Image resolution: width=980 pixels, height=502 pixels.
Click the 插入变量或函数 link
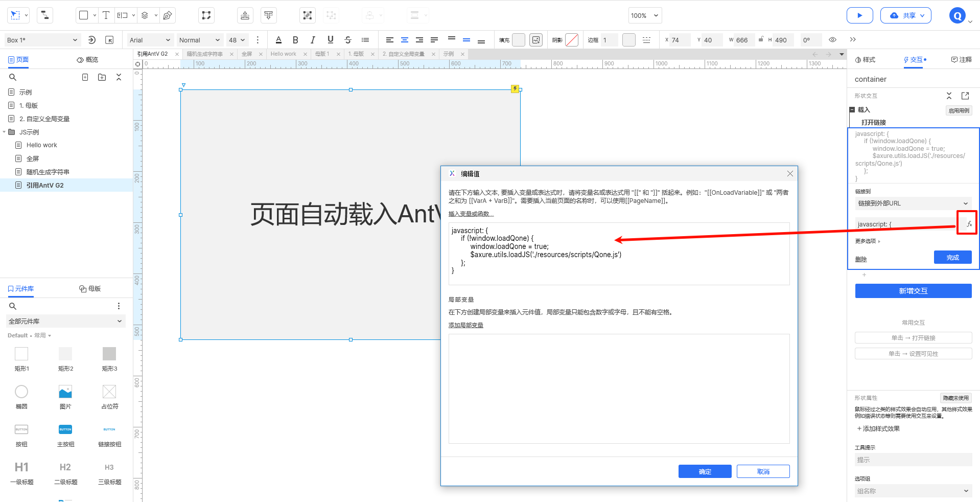[471, 214]
